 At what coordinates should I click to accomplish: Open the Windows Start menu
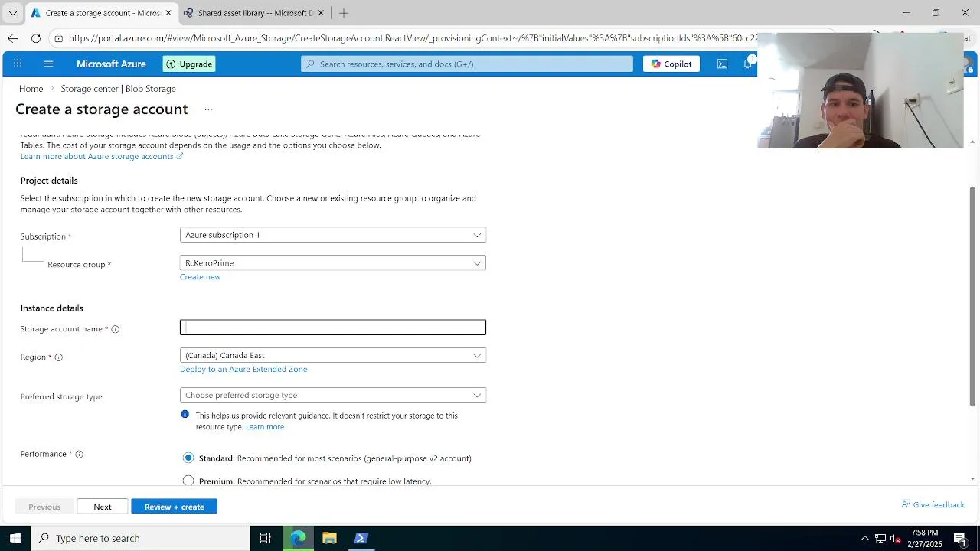coord(15,538)
